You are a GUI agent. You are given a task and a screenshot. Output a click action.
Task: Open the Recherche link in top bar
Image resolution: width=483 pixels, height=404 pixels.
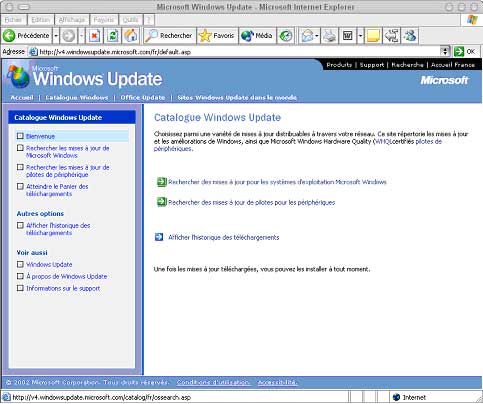(x=407, y=65)
